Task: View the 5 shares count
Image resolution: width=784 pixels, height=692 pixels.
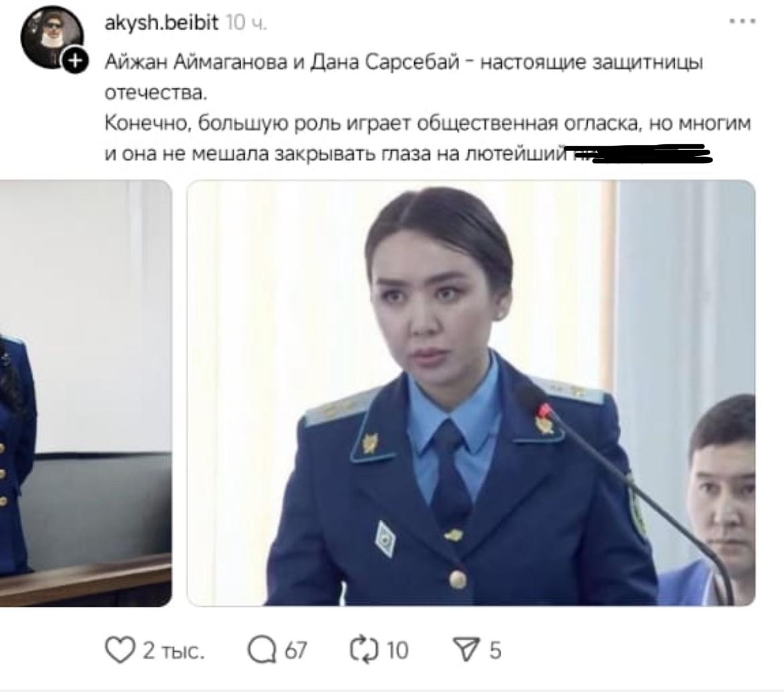Action: click(495, 651)
